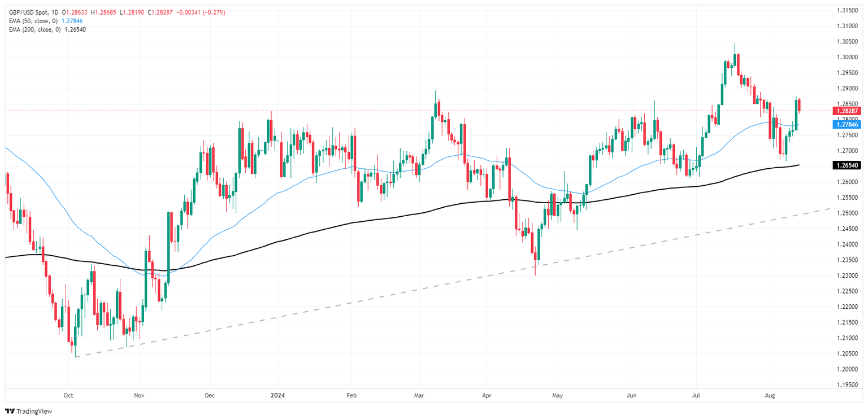Click the Dec label on time axis
Viewport: 868px width, 420px height.
tap(209, 395)
